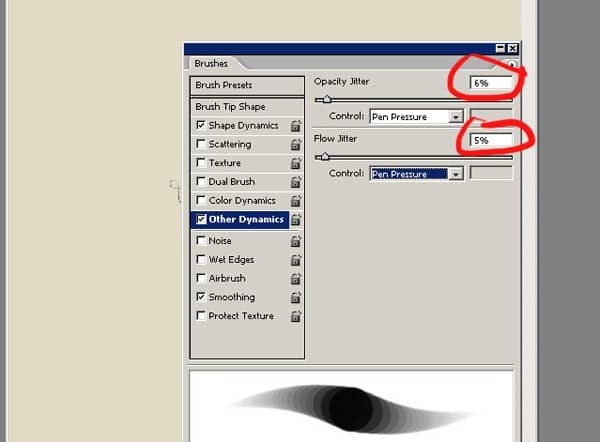
Task: Toggle lock icon for Protect Texture
Action: (x=296, y=316)
